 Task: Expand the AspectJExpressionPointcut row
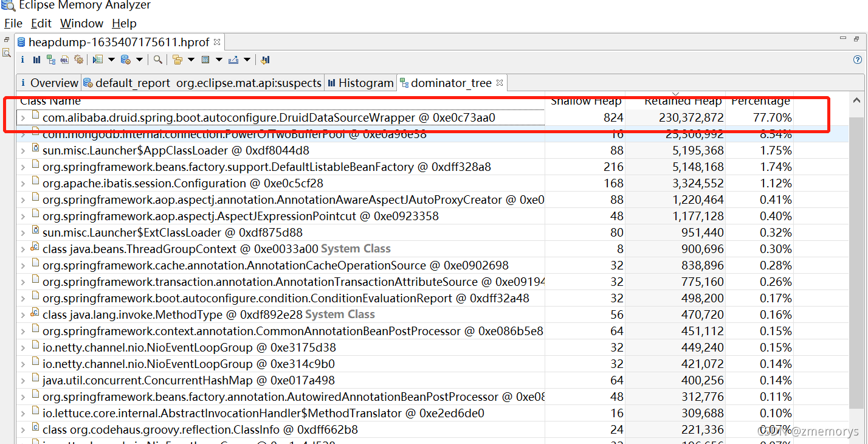point(23,216)
